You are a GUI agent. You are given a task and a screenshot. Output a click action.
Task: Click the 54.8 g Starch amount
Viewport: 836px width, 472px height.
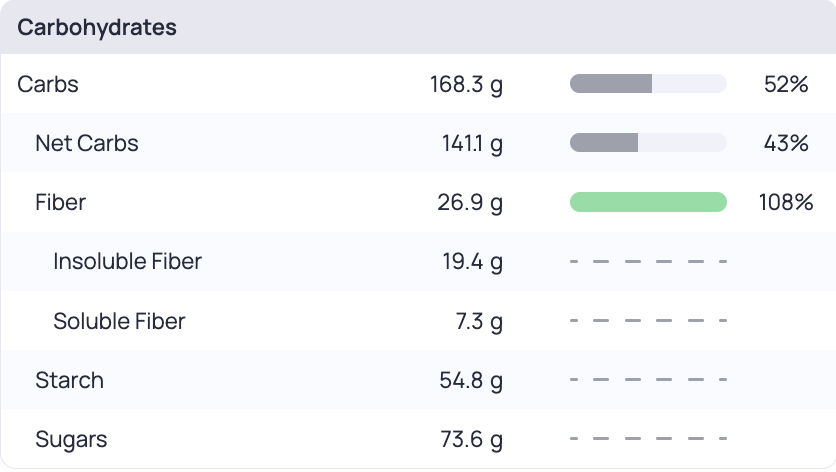[x=471, y=381]
